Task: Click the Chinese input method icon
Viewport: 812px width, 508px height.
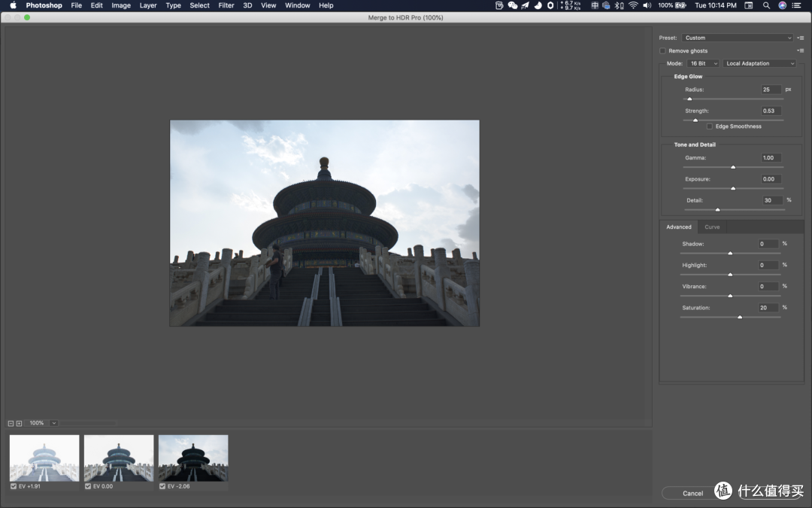Action: [x=595, y=5]
